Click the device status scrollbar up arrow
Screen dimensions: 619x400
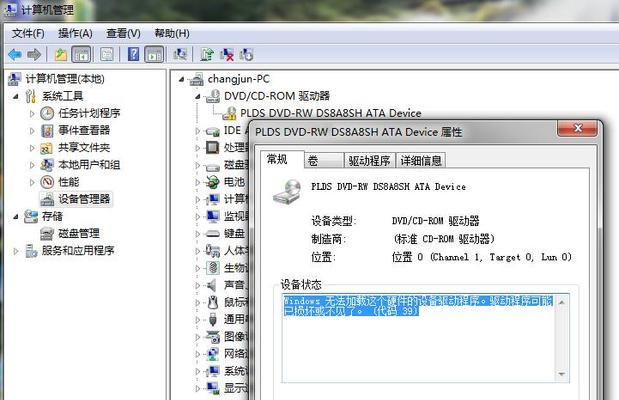(562, 302)
